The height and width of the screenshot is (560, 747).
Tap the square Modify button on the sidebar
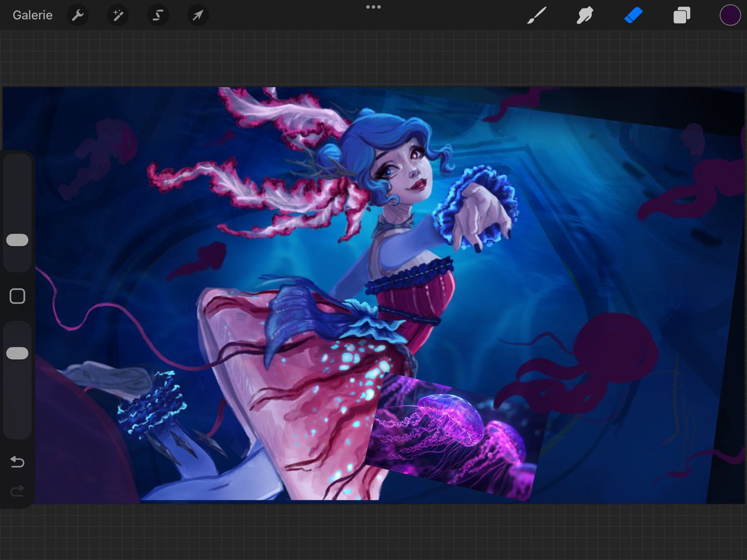(17, 296)
